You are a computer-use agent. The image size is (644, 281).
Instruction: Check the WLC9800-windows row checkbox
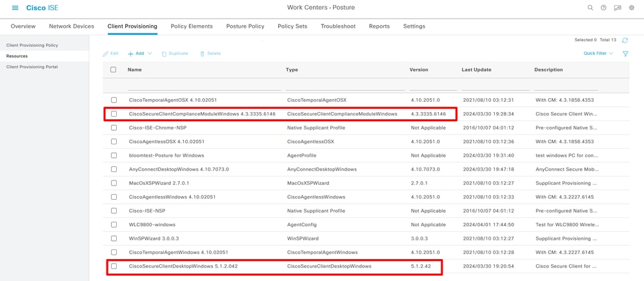tap(114, 225)
